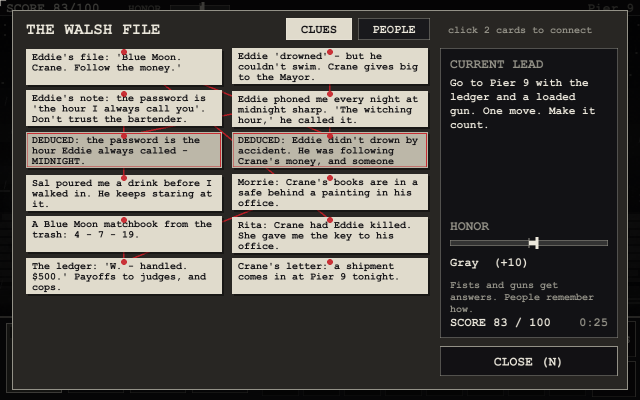Select the Blue Moon matchbook clue card

click(124, 234)
